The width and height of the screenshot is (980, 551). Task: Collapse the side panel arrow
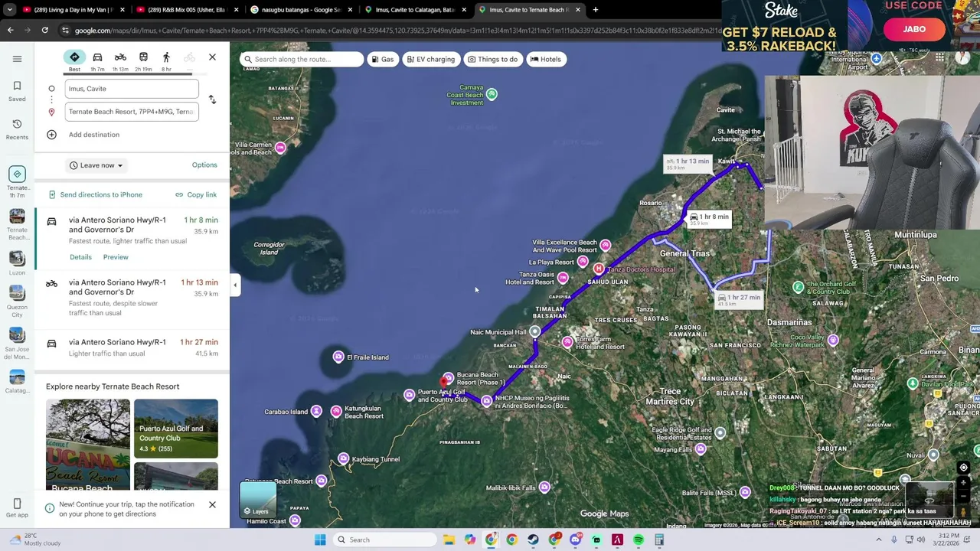pyautogui.click(x=235, y=285)
